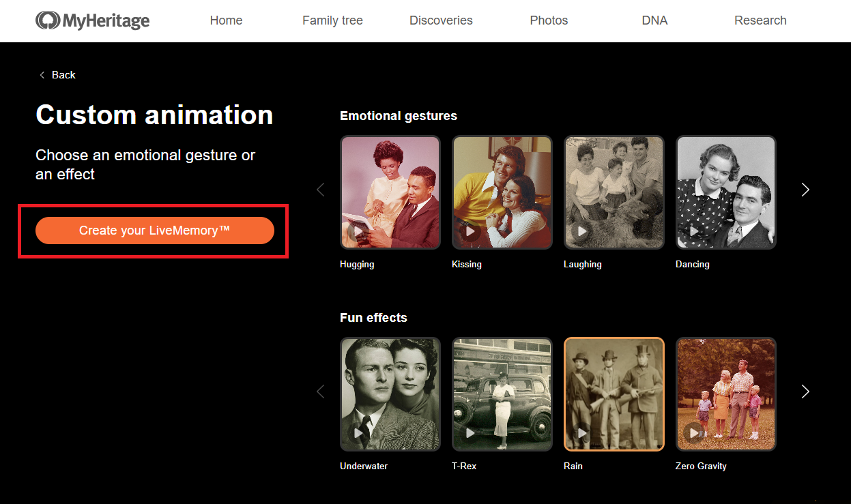Pick the Zero Gravity effect thumbnail
The width and height of the screenshot is (851, 504).
(726, 394)
